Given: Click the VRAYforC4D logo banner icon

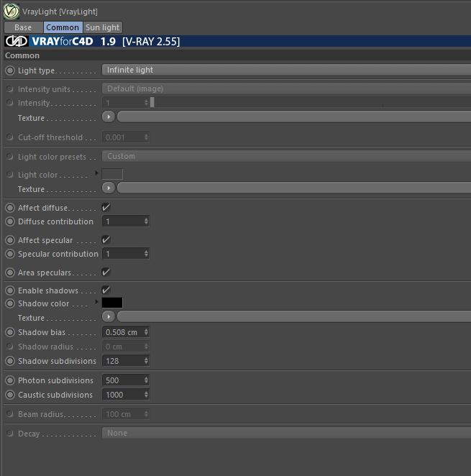Looking at the screenshot, I should point(17,41).
